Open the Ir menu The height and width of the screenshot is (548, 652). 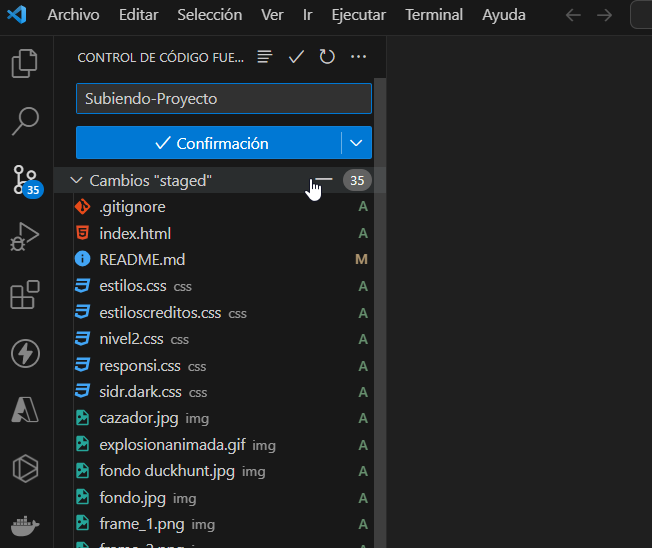[307, 15]
